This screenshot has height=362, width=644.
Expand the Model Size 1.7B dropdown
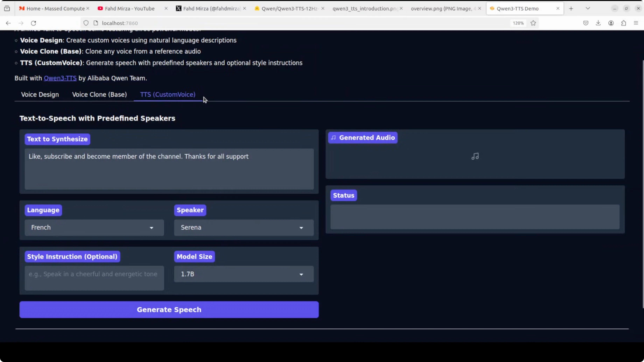[244, 274]
